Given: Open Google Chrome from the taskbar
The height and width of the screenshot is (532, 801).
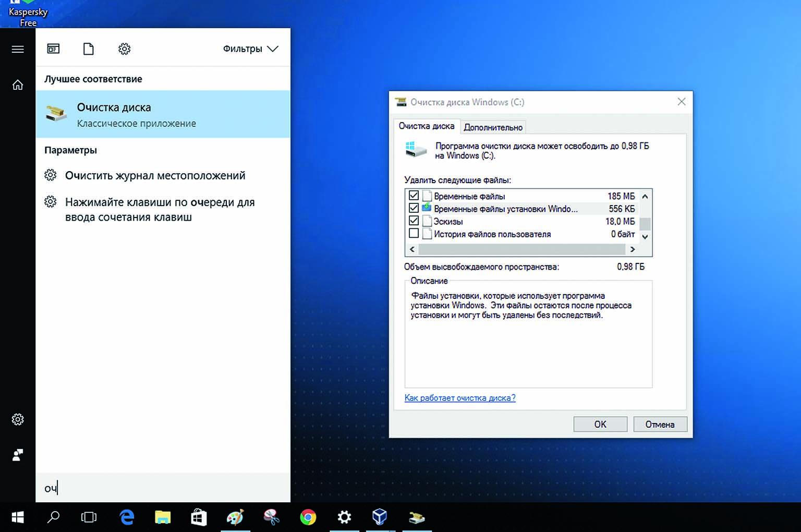Looking at the screenshot, I should [x=308, y=517].
